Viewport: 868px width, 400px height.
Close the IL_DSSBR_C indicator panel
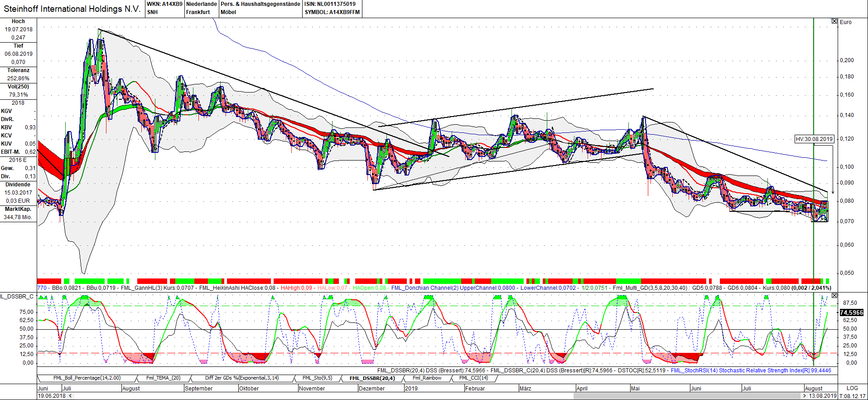[x=834, y=296]
